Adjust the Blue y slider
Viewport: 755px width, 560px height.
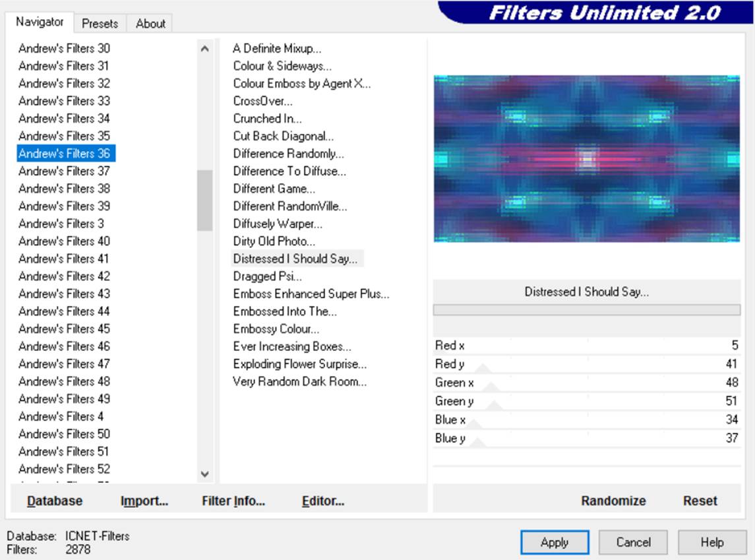(586, 438)
